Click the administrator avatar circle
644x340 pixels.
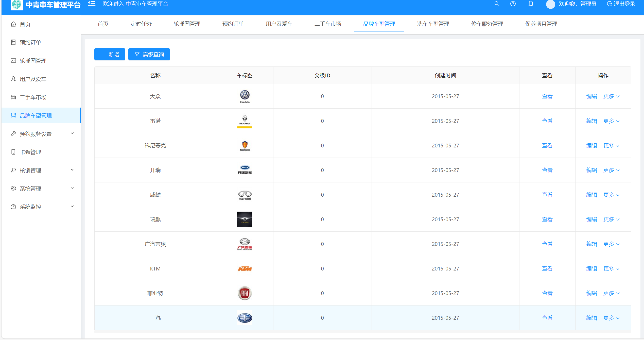tap(550, 4)
